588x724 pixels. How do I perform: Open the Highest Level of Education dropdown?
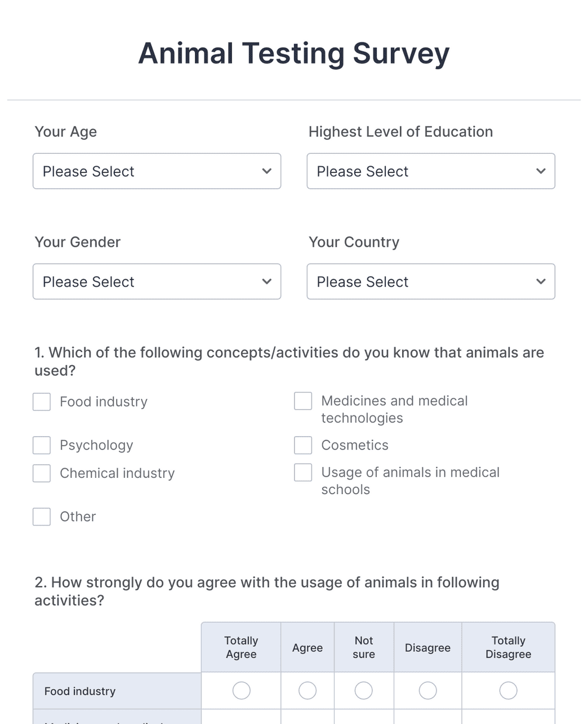coord(430,171)
